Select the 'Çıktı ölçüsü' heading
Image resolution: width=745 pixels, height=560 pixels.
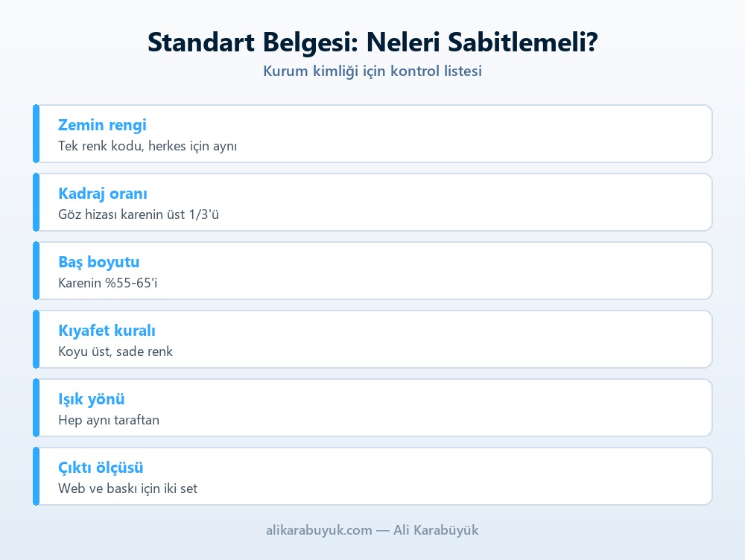click(x=101, y=468)
